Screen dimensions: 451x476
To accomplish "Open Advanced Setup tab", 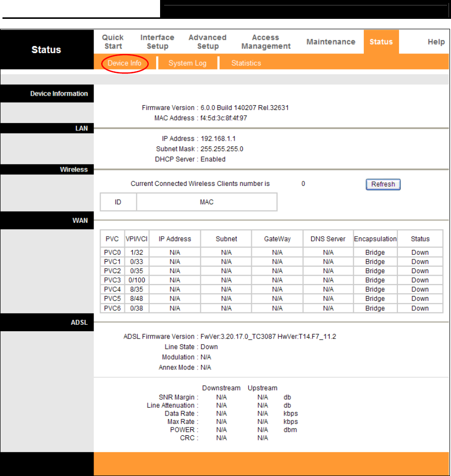I will click(208, 42).
